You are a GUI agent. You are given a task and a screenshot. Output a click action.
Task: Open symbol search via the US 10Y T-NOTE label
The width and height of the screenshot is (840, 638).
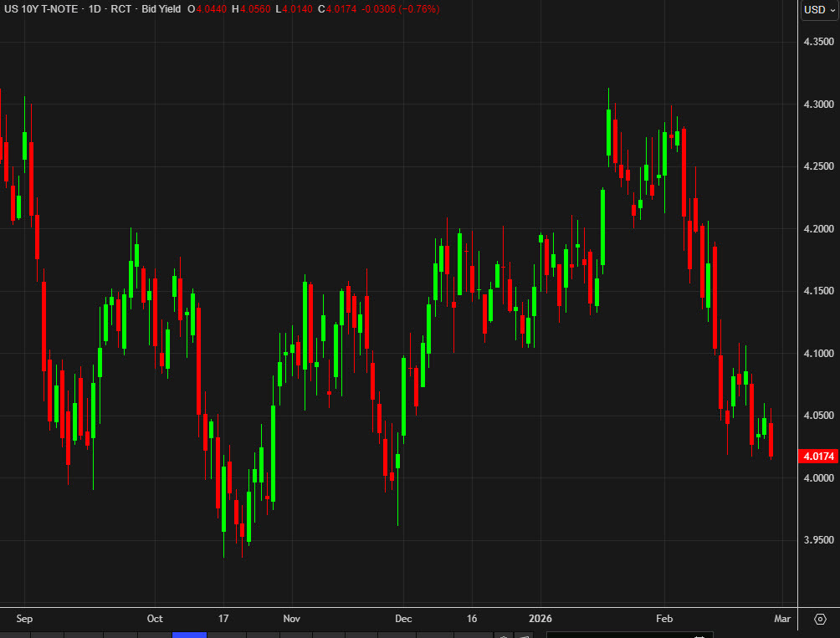tap(44, 10)
